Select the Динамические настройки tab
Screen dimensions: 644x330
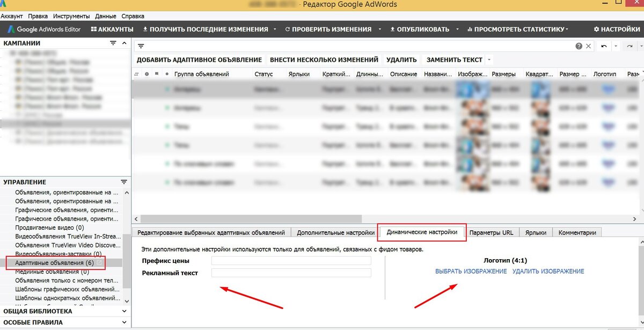coord(422,232)
